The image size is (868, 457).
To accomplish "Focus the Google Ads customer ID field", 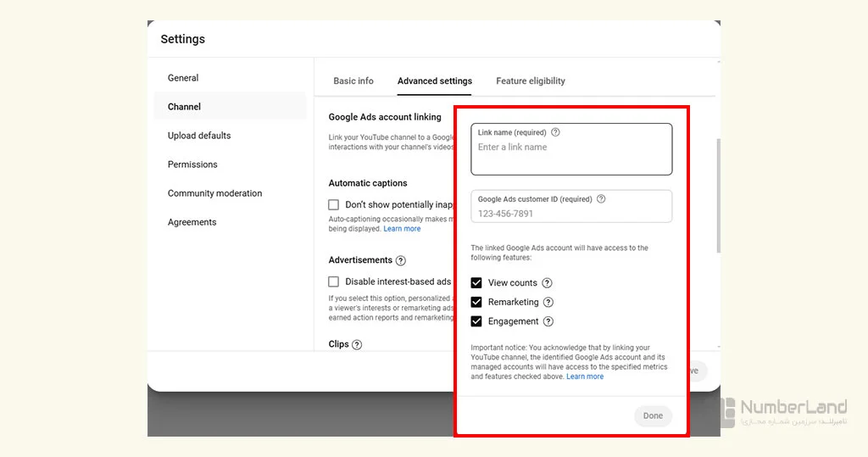I will click(x=571, y=206).
